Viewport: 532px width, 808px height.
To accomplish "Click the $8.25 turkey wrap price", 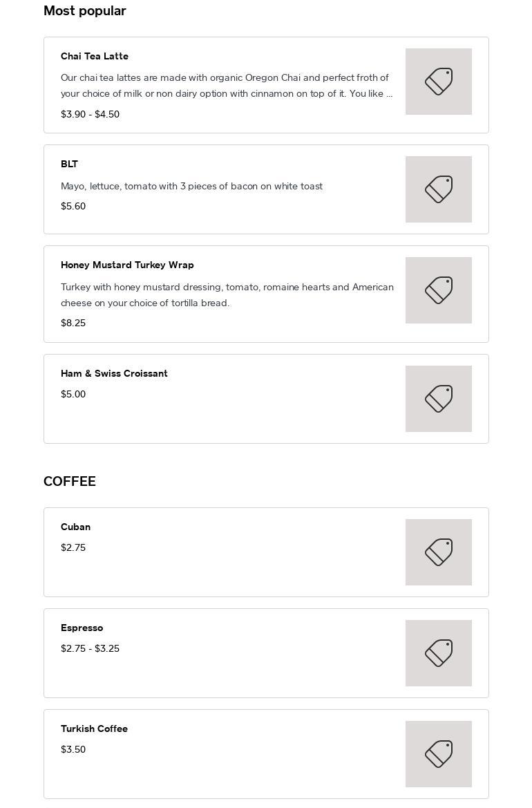I will point(73,323).
